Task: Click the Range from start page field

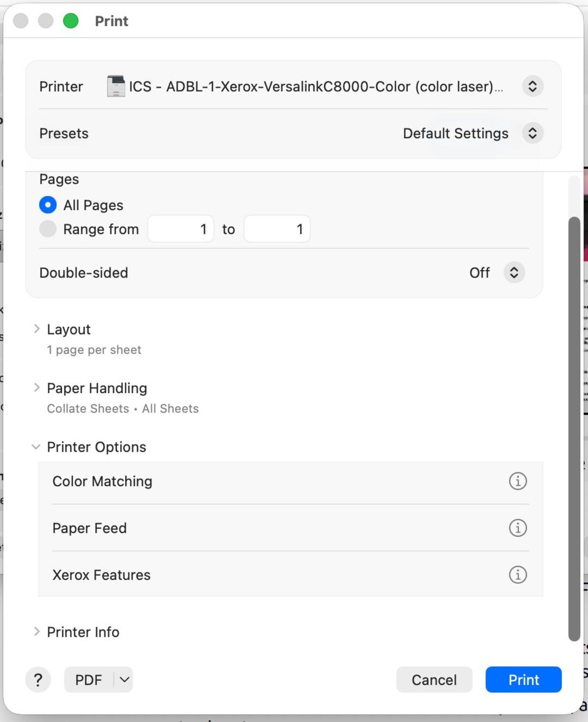Action: [x=180, y=229]
